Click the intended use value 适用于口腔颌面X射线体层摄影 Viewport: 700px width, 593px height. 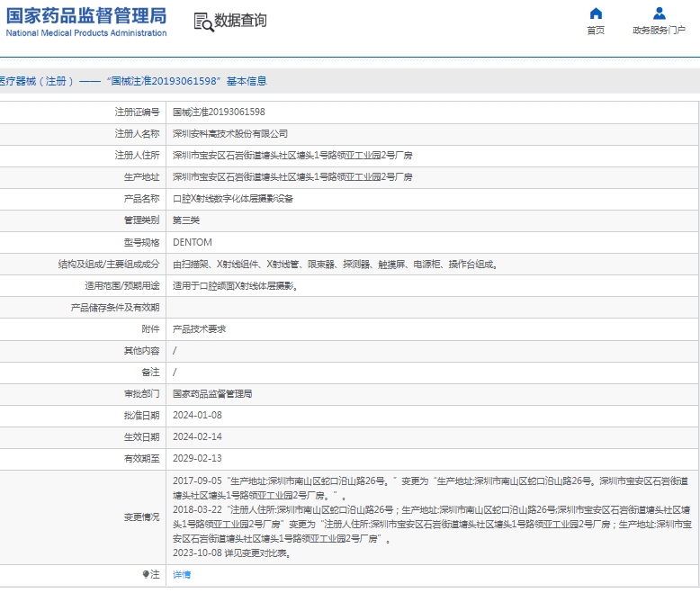point(235,285)
